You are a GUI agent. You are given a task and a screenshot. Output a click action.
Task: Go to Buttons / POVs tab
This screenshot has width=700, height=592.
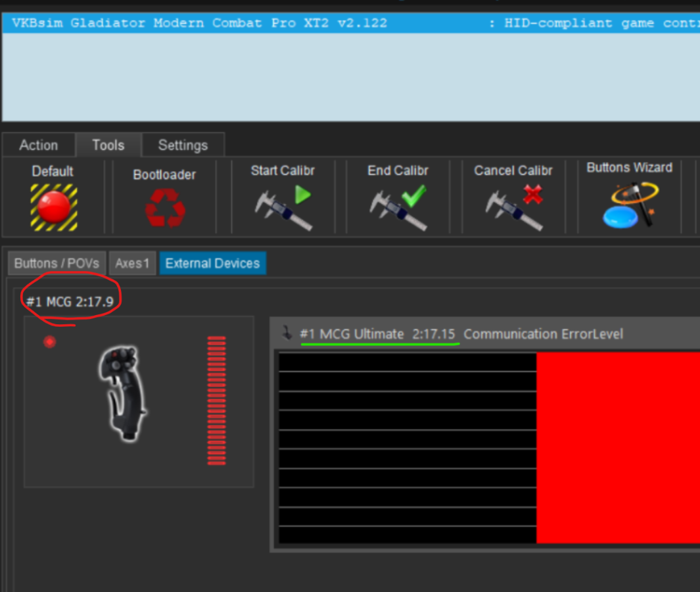[x=57, y=264]
